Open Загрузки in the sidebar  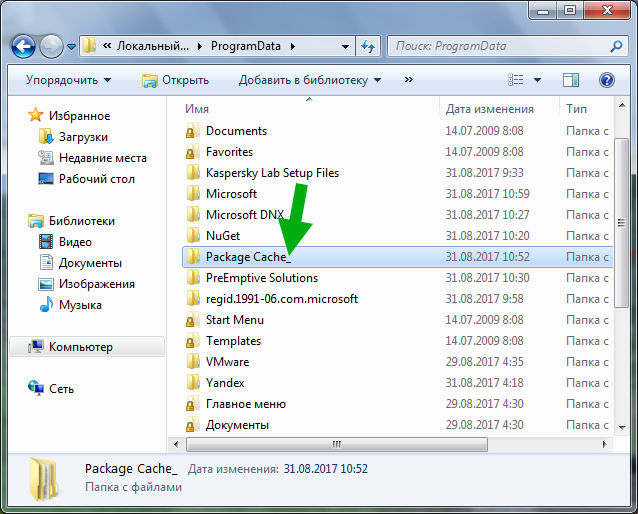[x=73, y=137]
